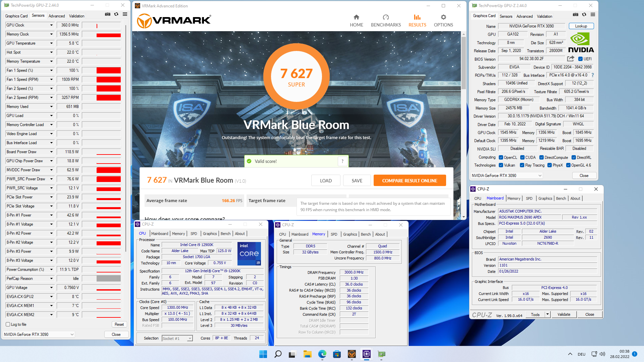Click MVDDC Power Draw red graph bar
The image size is (644, 362).
click(109, 170)
